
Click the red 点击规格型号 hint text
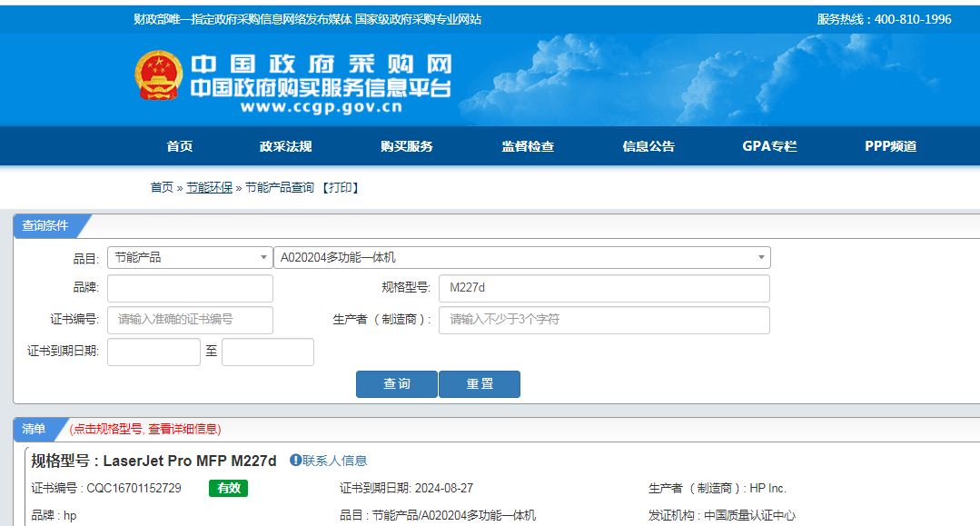tap(145, 429)
